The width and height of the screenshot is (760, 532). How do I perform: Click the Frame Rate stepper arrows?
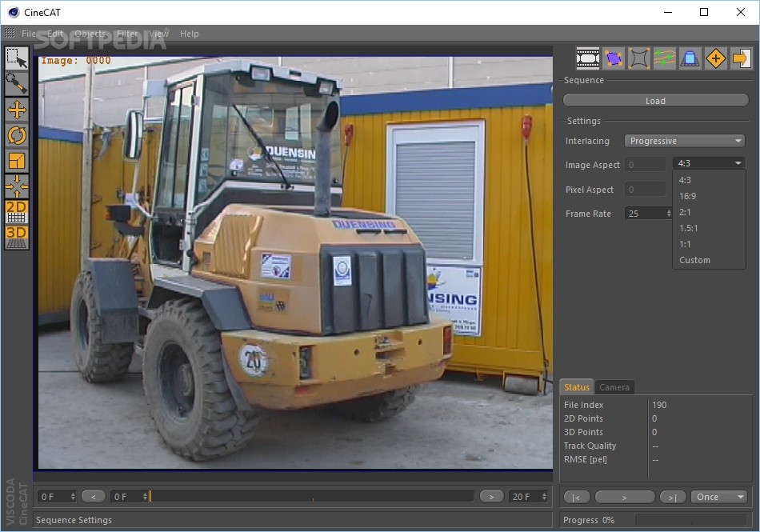(669, 213)
